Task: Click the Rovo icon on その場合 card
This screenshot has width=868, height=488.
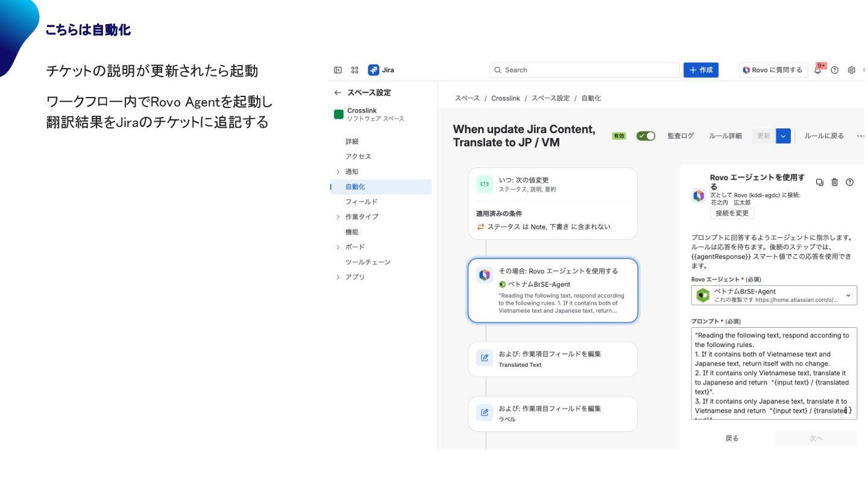Action: click(x=485, y=275)
